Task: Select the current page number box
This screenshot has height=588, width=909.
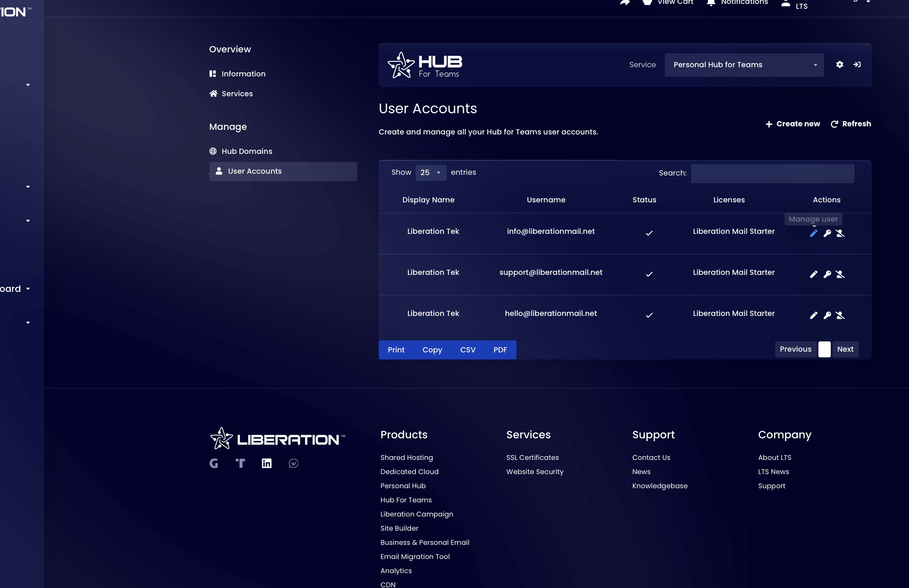Action: (x=824, y=349)
